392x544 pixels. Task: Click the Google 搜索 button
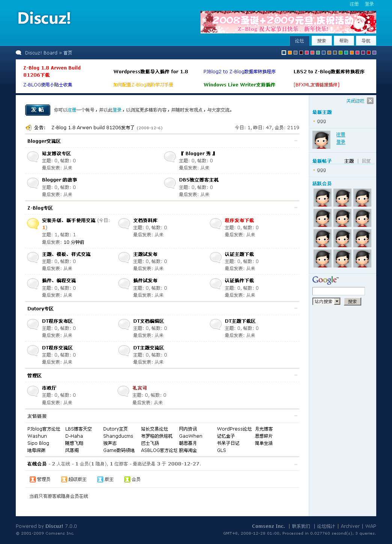[352, 302]
